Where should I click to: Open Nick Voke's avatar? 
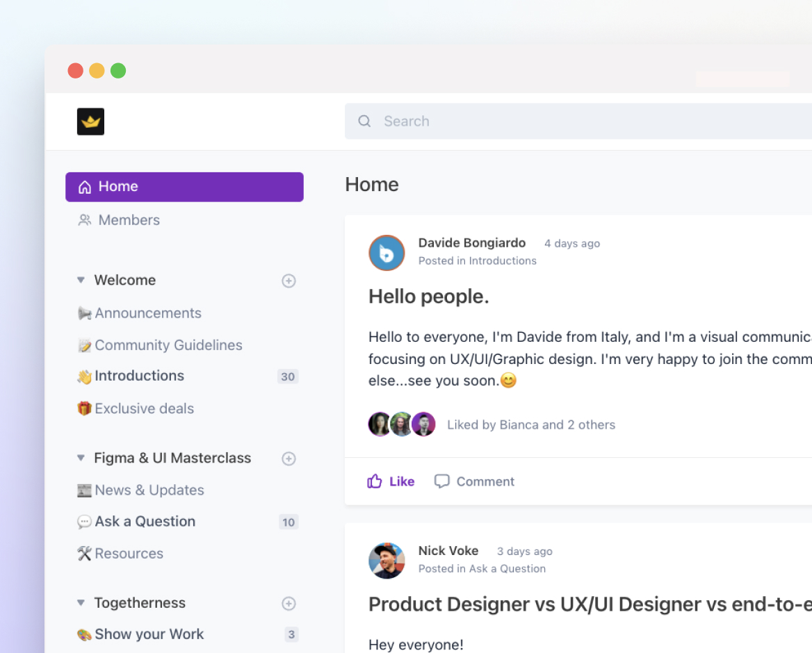[387, 561]
